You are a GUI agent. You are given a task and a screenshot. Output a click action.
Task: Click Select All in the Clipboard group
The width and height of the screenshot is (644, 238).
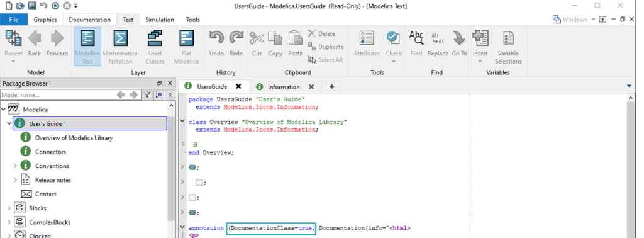tap(325, 60)
